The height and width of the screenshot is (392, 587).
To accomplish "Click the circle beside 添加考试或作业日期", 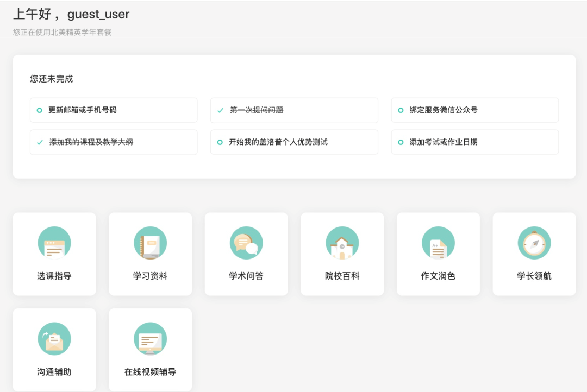I will pos(401,142).
